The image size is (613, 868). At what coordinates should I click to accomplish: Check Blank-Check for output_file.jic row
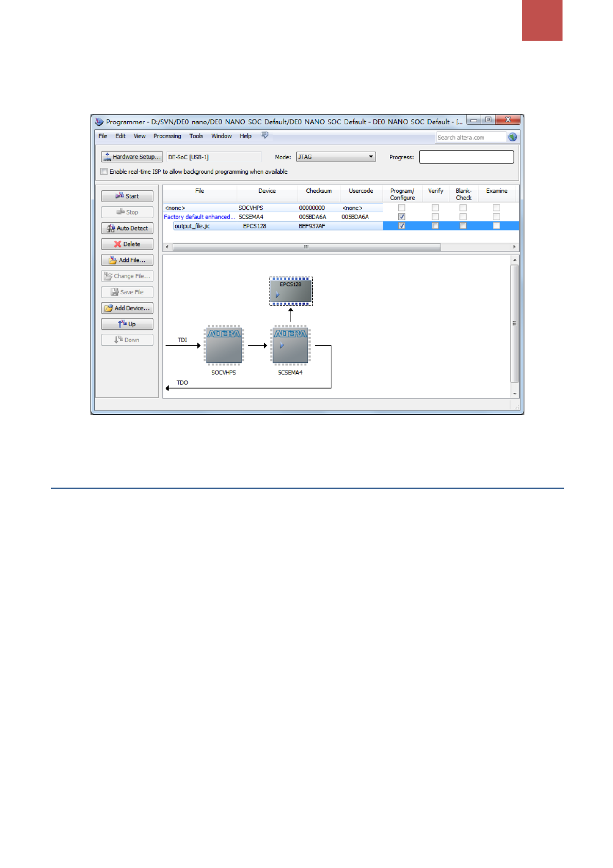463,226
